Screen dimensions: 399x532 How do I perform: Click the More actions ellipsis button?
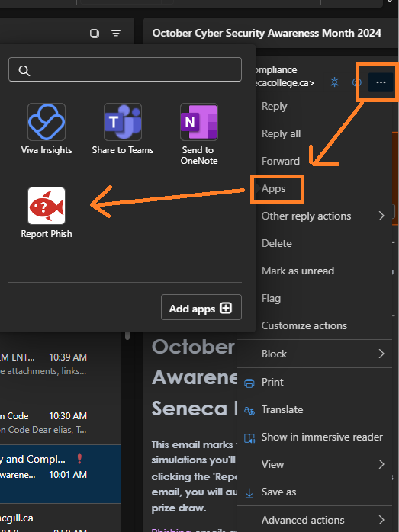click(x=381, y=82)
